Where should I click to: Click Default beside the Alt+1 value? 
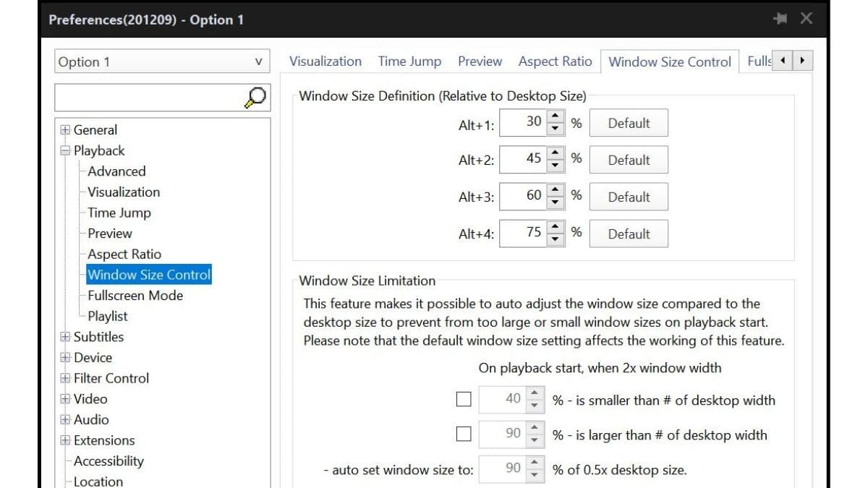click(628, 123)
